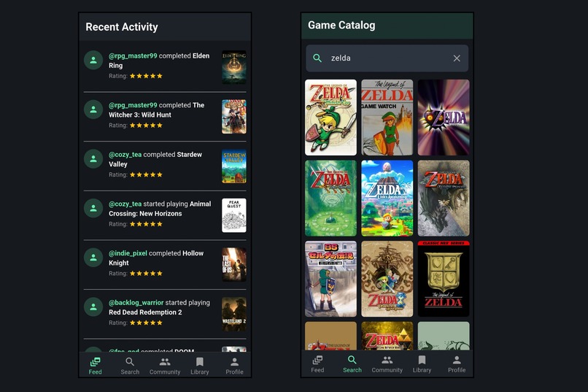Screen dimensions: 588x392
Task: Open Community tab in Recent Activity screen
Action: click(x=165, y=366)
